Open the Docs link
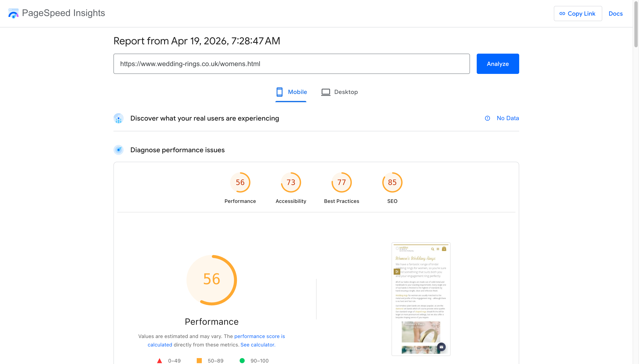Viewport: 639px width, 364px height. click(616, 14)
